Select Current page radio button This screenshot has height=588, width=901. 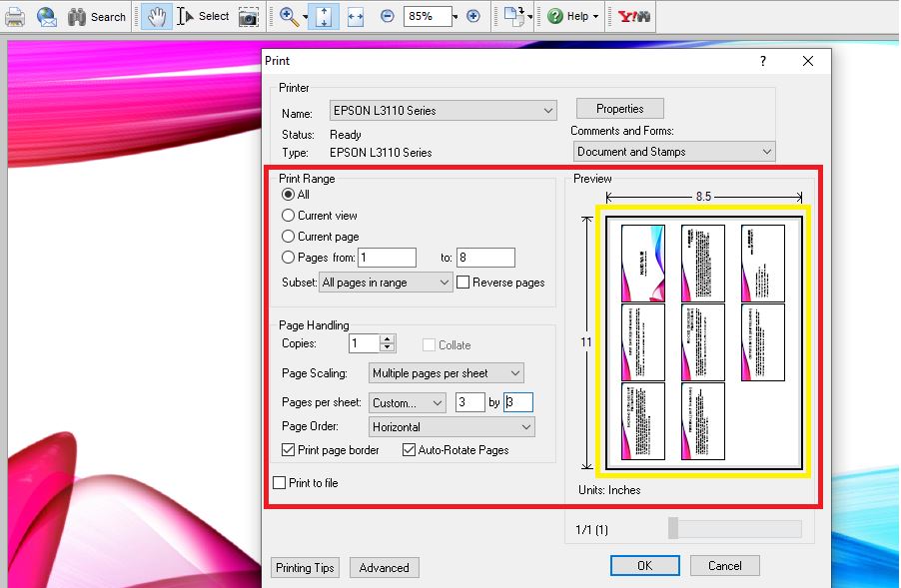[x=288, y=236]
